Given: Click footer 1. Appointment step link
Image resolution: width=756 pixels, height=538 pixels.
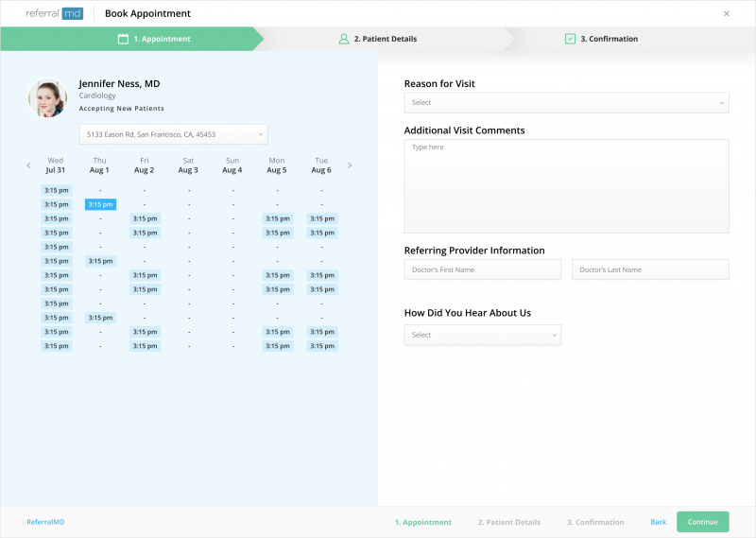Looking at the screenshot, I should 423,522.
